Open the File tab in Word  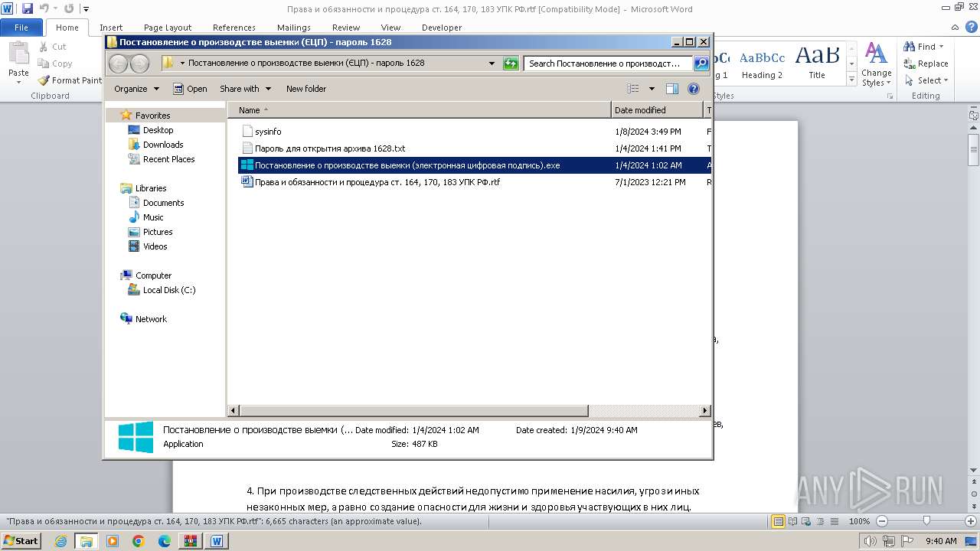point(21,28)
